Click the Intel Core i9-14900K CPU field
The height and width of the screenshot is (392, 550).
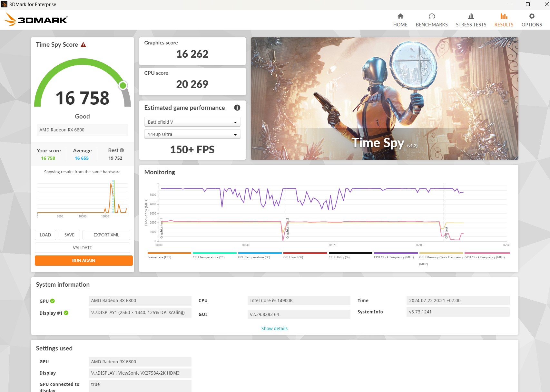coord(299,301)
